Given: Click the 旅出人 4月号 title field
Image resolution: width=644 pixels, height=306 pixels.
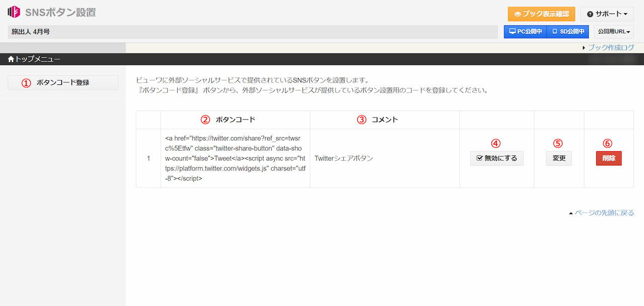Looking at the screenshot, I should (252, 31).
